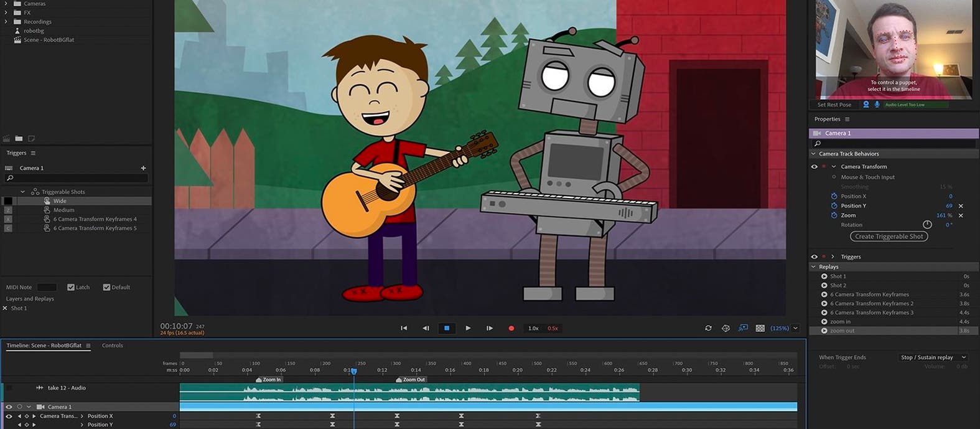Toggle the Default checkbox
The height and width of the screenshot is (429, 980).
106,287
